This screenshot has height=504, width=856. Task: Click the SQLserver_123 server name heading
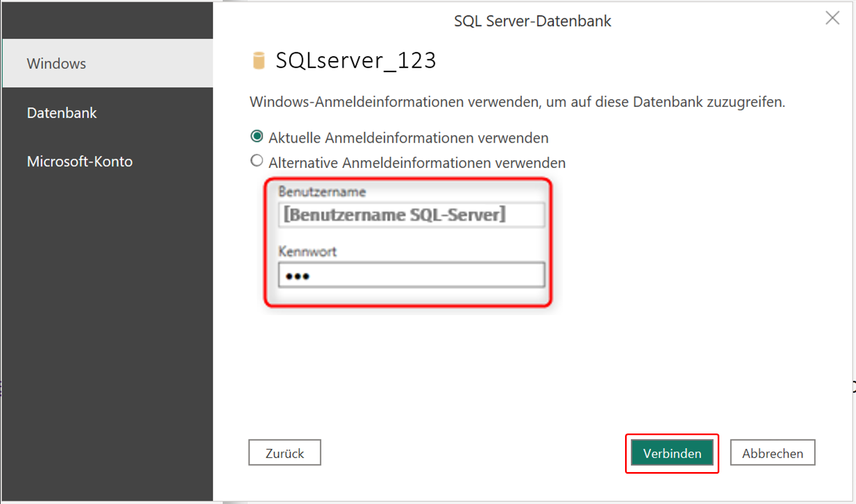tap(356, 60)
